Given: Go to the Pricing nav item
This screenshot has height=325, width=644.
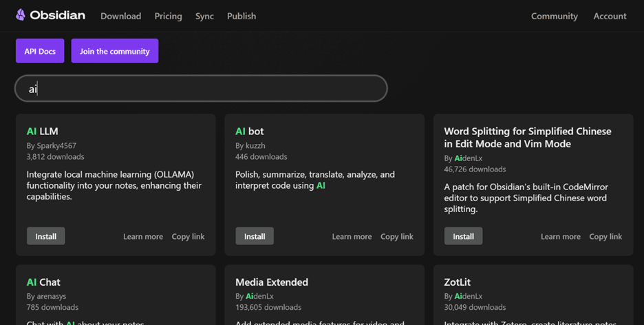Looking at the screenshot, I should [x=168, y=16].
